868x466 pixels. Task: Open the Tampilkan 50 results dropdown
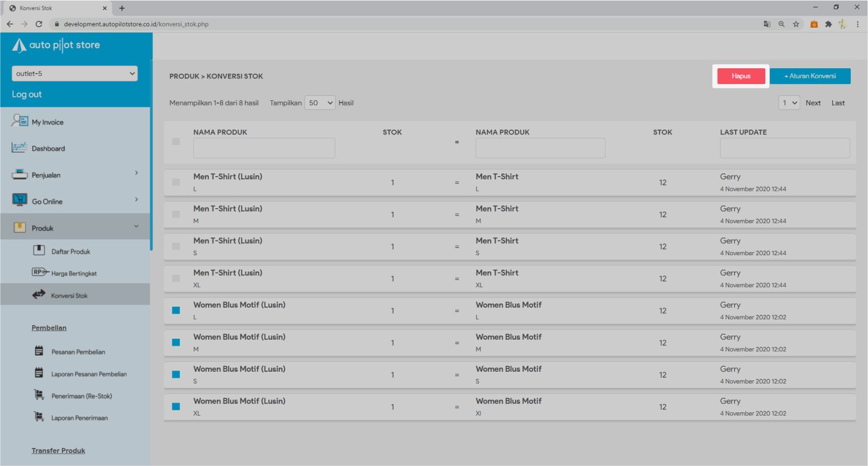[x=320, y=103]
